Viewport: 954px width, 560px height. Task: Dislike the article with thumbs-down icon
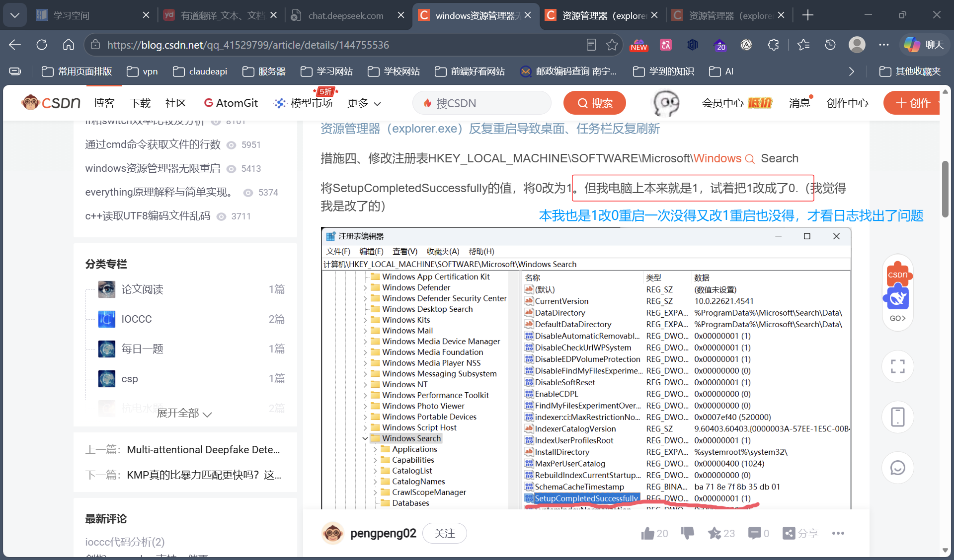[x=688, y=534]
